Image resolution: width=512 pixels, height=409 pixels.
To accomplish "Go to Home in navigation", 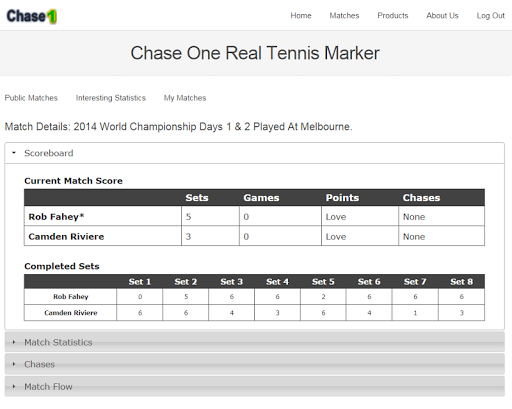I will point(301,16).
